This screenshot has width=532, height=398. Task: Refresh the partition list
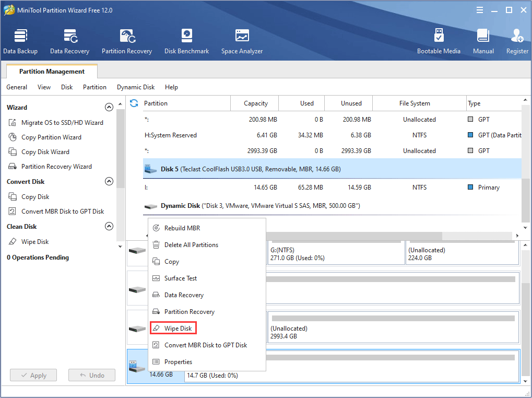click(x=134, y=103)
